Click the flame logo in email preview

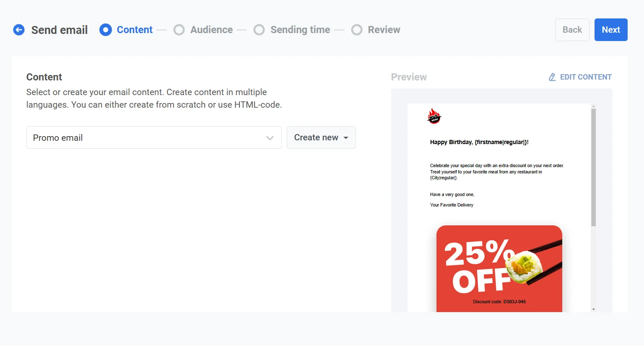click(x=434, y=116)
